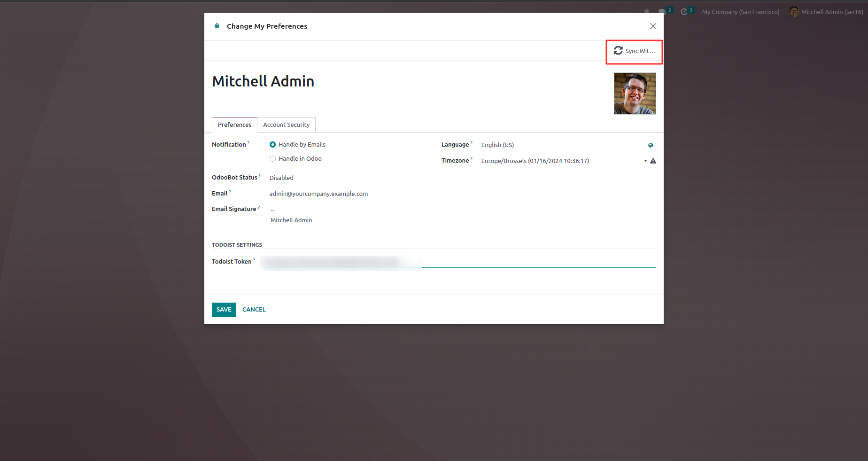Click the debug bug icon in dialog title
868x461 pixels.
(x=217, y=26)
